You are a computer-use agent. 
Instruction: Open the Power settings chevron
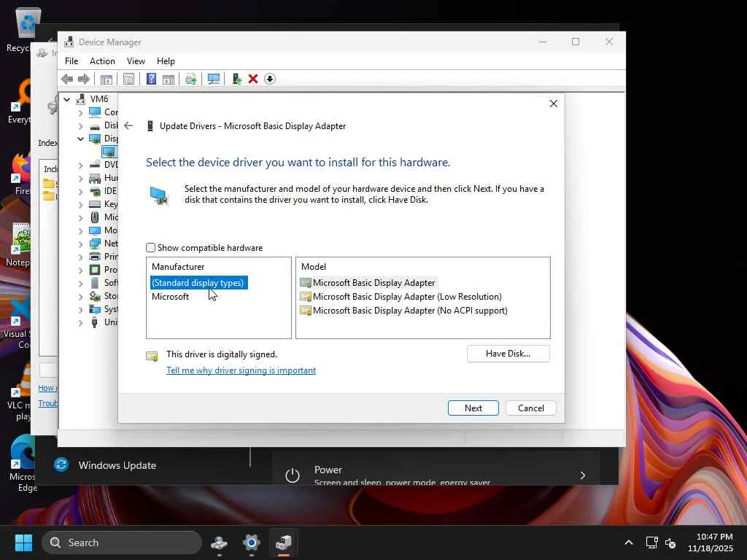(x=582, y=475)
